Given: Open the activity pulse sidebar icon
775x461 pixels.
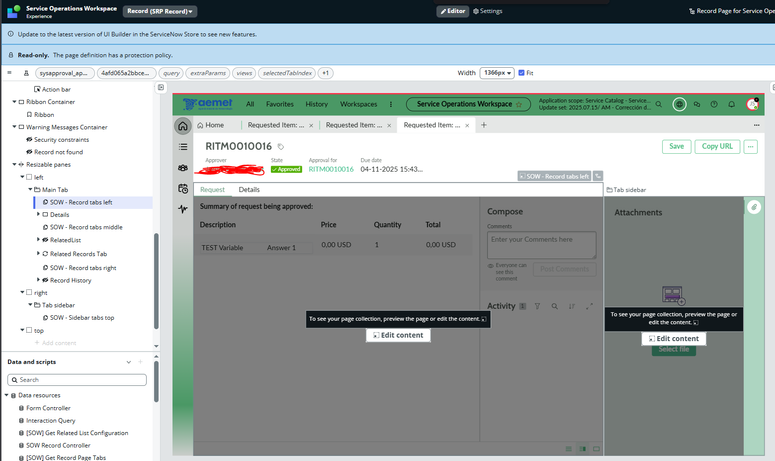Looking at the screenshot, I should pos(183,209).
